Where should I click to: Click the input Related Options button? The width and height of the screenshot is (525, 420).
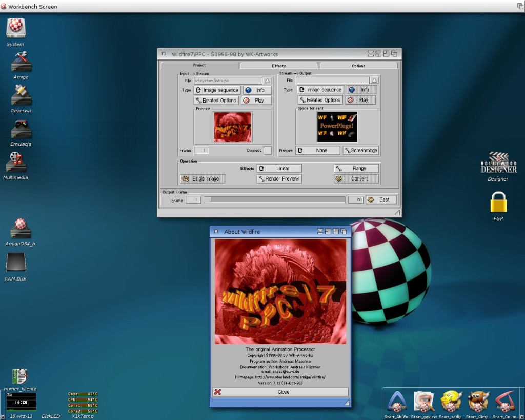216,100
